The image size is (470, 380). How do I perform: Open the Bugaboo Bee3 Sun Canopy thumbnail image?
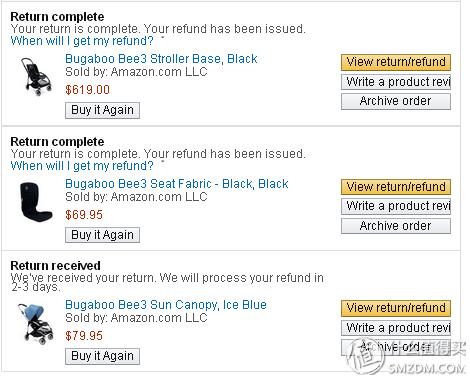(36, 323)
